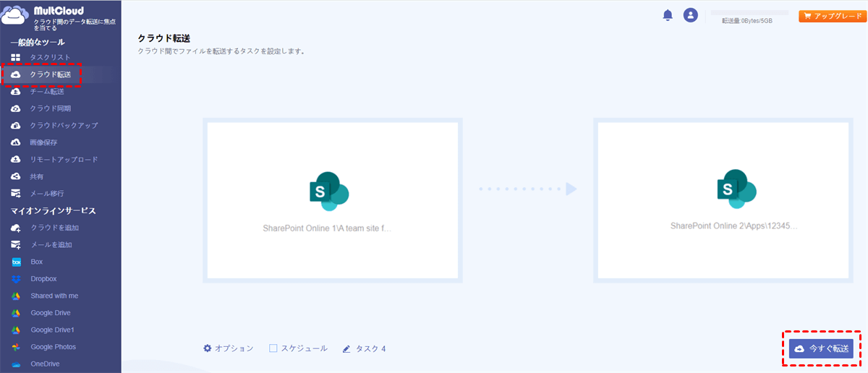Click the Box service icon

[16, 262]
